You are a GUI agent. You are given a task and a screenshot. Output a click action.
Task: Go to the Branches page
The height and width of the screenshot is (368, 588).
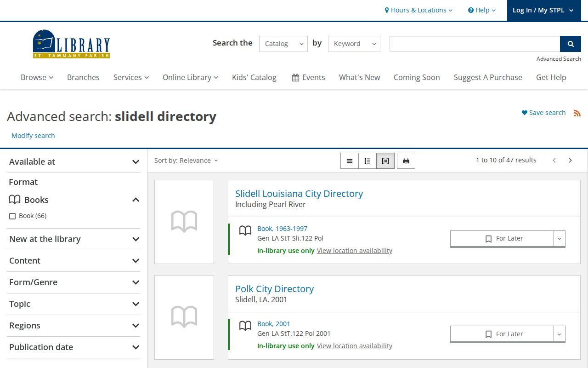83,77
